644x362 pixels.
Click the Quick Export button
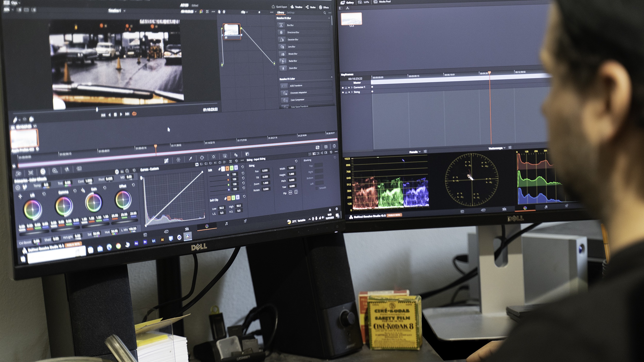pyautogui.click(x=279, y=7)
